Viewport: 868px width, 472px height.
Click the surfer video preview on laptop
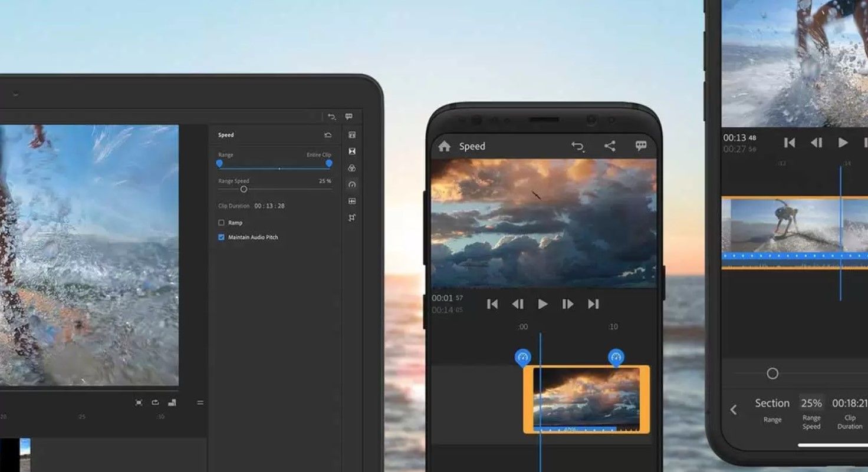point(89,255)
